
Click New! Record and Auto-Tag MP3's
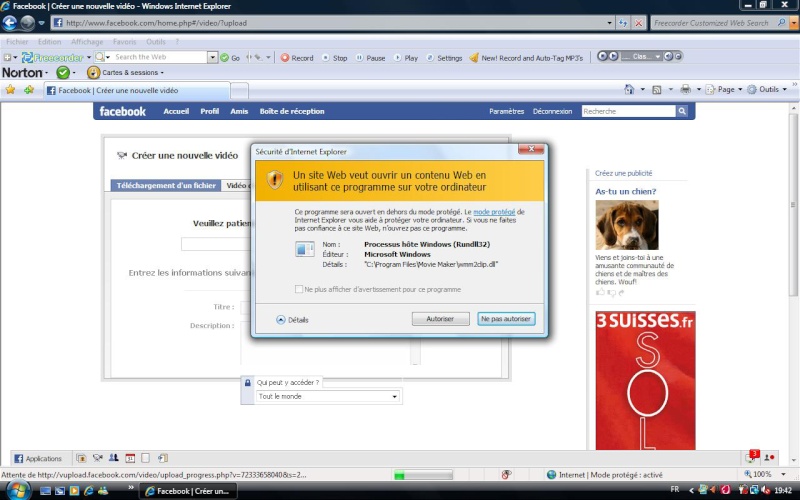coord(526,58)
